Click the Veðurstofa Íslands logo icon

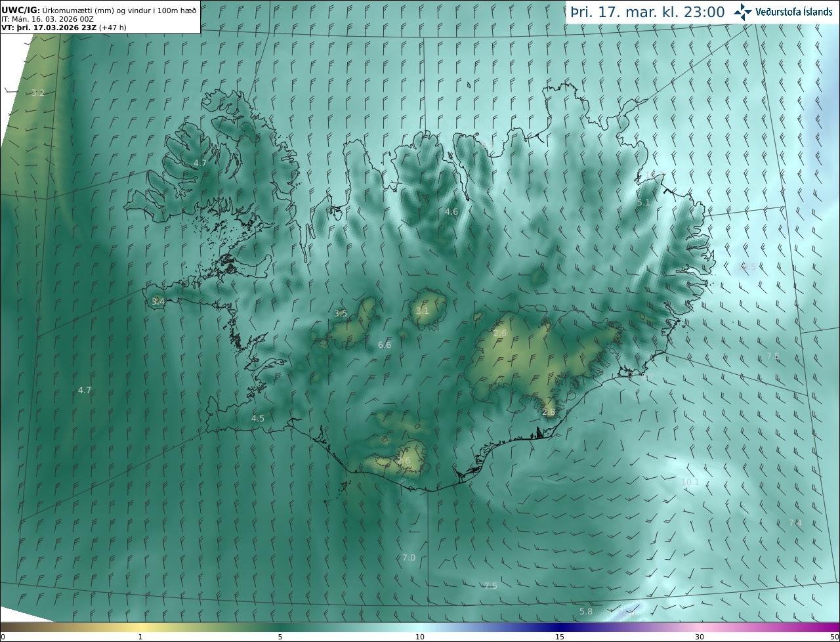coord(743,11)
